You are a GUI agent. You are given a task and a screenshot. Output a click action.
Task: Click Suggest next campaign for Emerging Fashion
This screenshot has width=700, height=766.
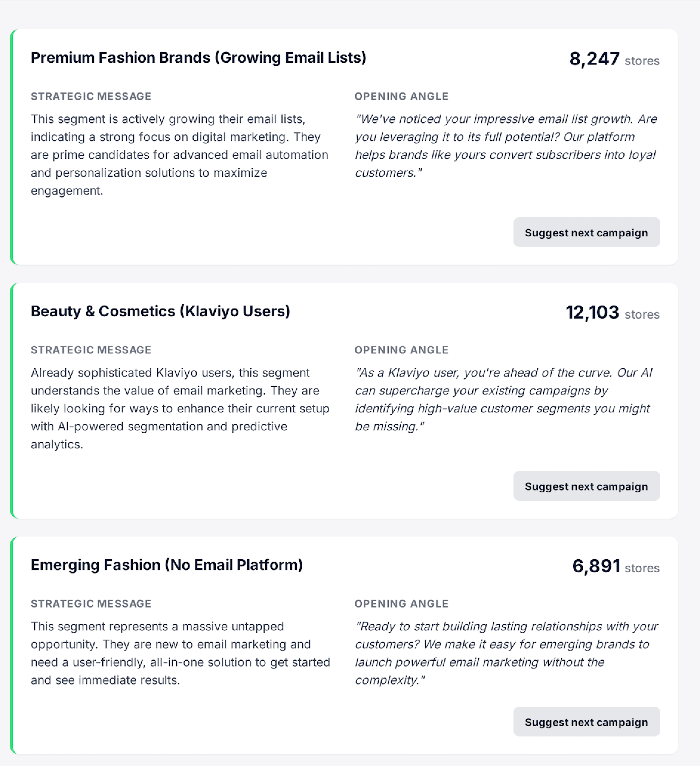(586, 722)
